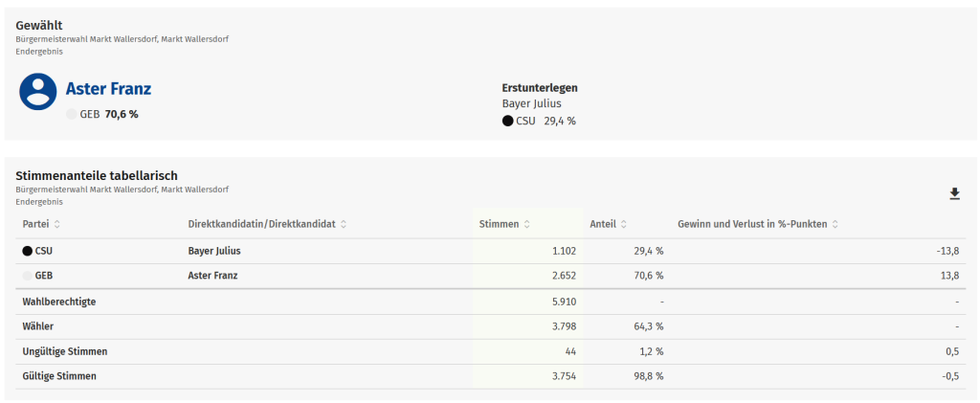
Task: Click the Stimmenanteile tabellarisch heading
Action: (97, 175)
